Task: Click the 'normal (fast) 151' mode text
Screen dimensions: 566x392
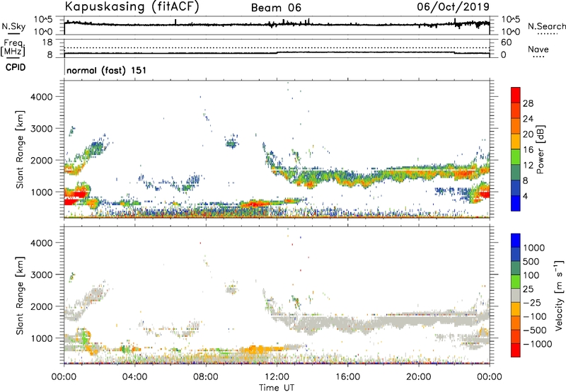Action: click(107, 70)
